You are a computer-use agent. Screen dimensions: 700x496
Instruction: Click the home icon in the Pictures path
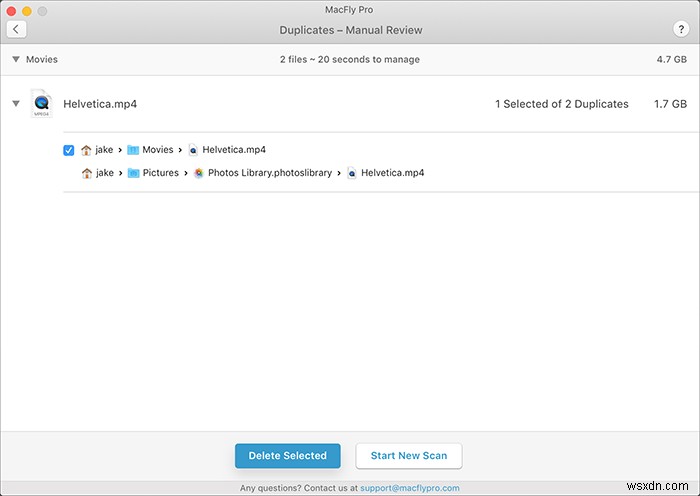coord(86,173)
